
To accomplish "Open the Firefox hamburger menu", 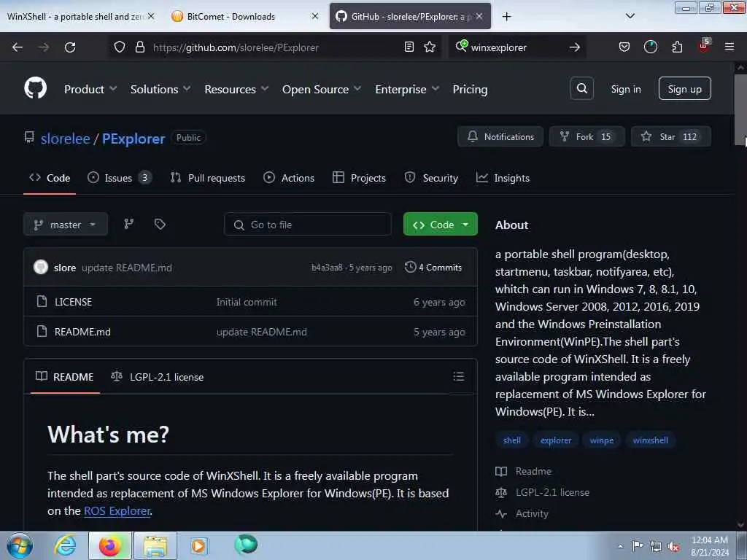I will pyautogui.click(x=729, y=47).
